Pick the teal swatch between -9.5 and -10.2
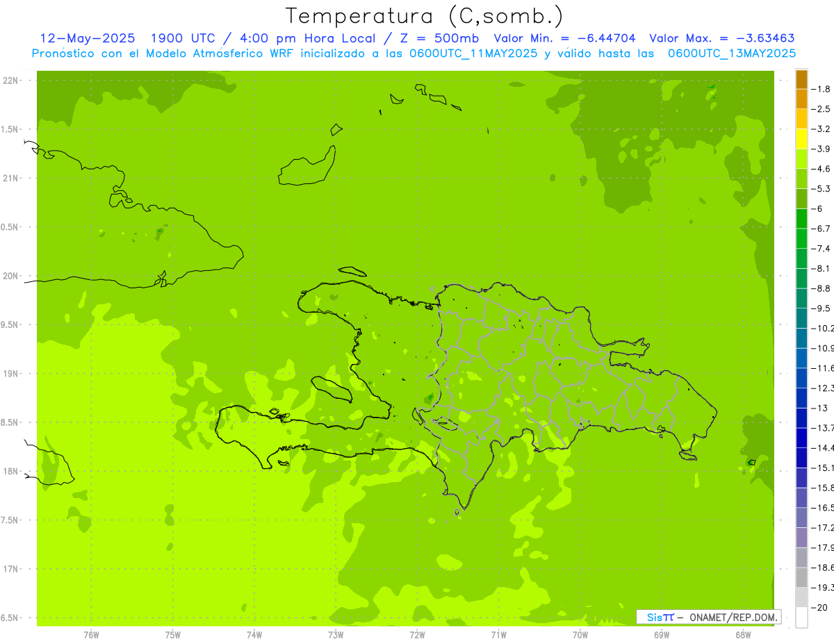834x644 pixels. pos(801,317)
